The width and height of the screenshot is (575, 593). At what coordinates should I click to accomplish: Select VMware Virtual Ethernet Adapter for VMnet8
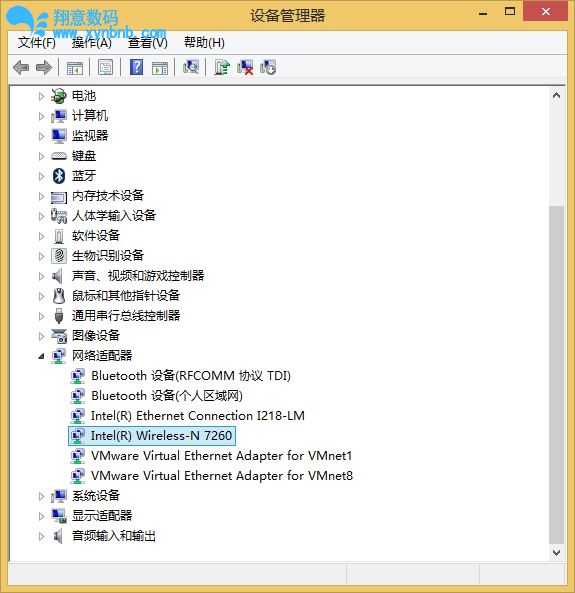pos(222,475)
